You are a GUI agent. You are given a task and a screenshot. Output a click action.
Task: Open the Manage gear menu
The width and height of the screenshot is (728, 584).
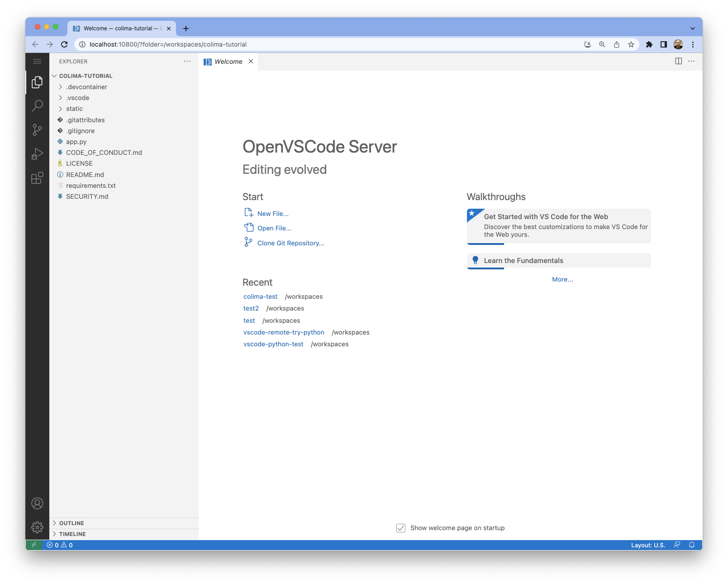pyautogui.click(x=37, y=527)
